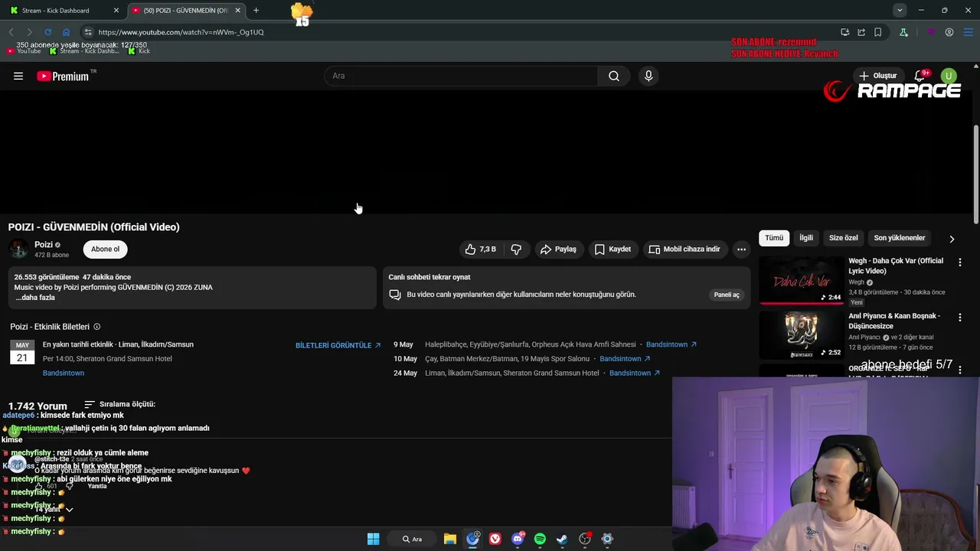Subscribe with the Abone ol button
Image resolution: width=980 pixels, height=551 pixels.
[105, 249]
